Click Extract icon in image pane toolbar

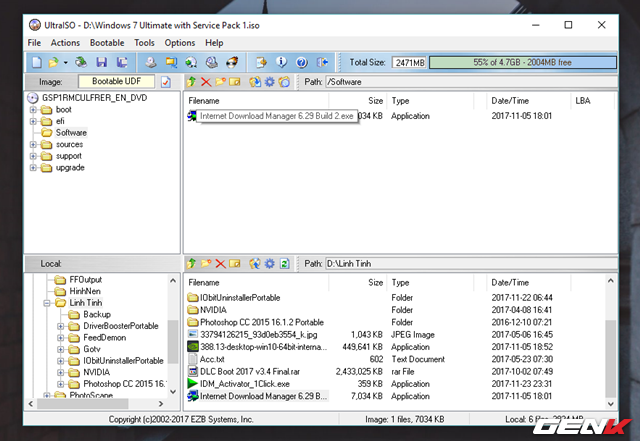pos(255,82)
